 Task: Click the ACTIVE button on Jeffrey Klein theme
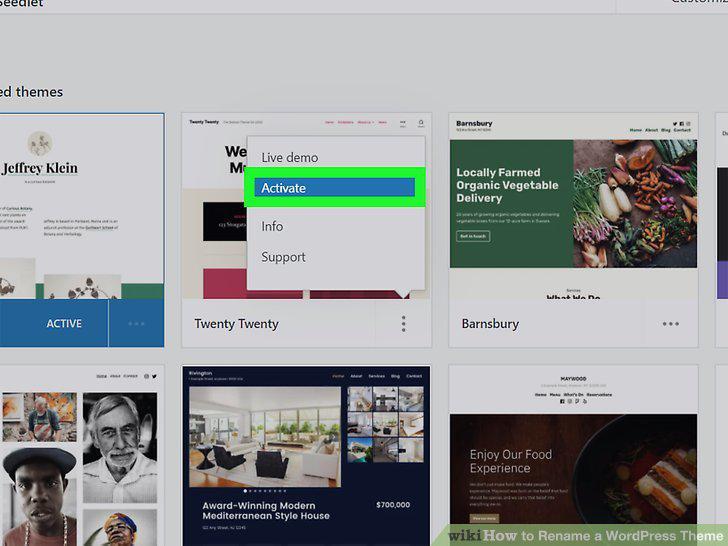pos(64,324)
